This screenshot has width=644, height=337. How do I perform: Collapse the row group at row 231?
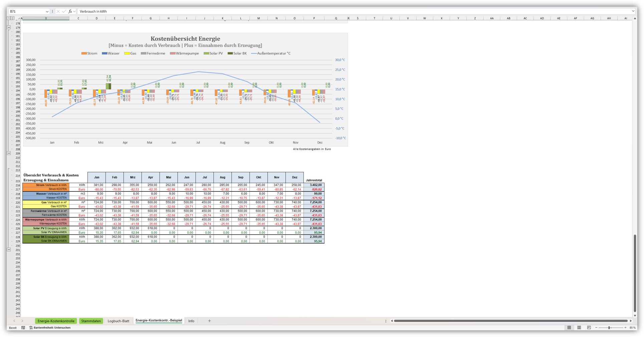[x=9, y=250]
